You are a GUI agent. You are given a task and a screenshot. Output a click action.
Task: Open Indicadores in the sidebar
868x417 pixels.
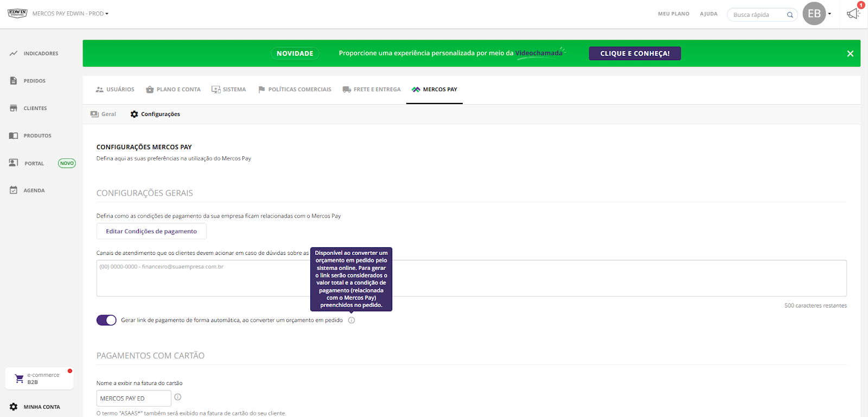40,53
